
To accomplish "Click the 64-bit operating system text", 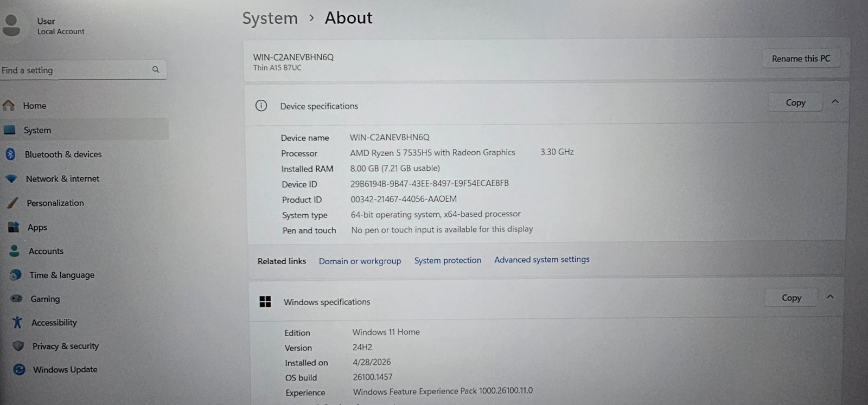I will click(435, 214).
